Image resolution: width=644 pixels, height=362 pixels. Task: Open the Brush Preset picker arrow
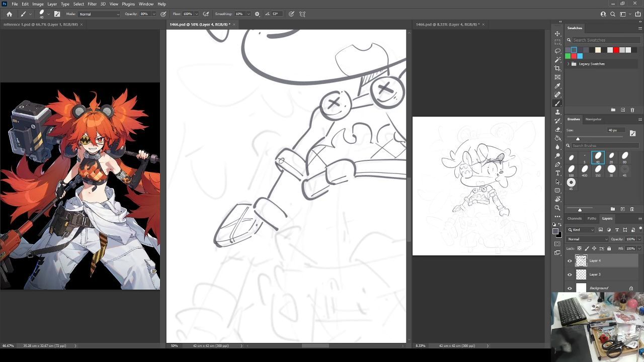pyautogui.click(x=48, y=14)
